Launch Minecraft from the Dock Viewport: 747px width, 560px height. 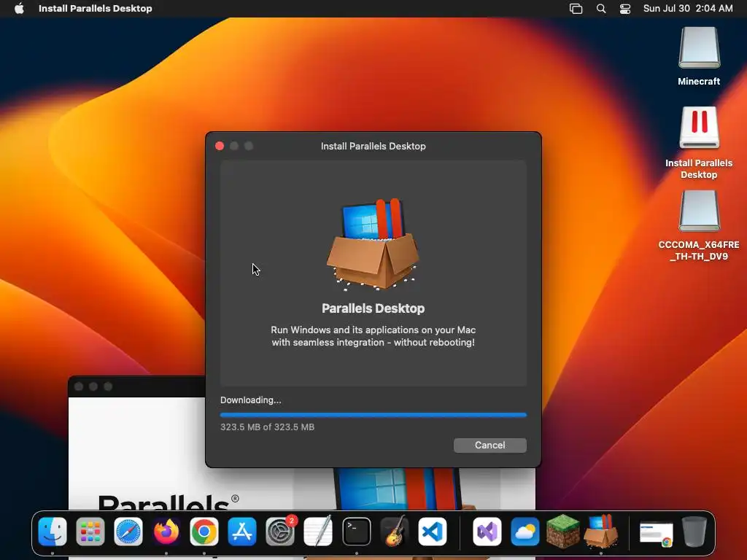pyautogui.click(x=562, y=531)
